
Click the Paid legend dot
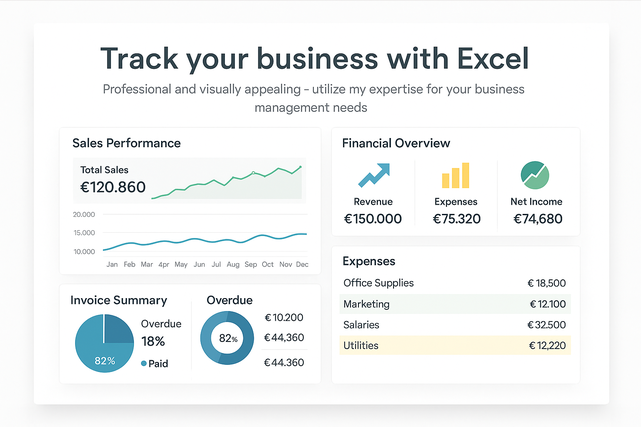coord(144,363)
